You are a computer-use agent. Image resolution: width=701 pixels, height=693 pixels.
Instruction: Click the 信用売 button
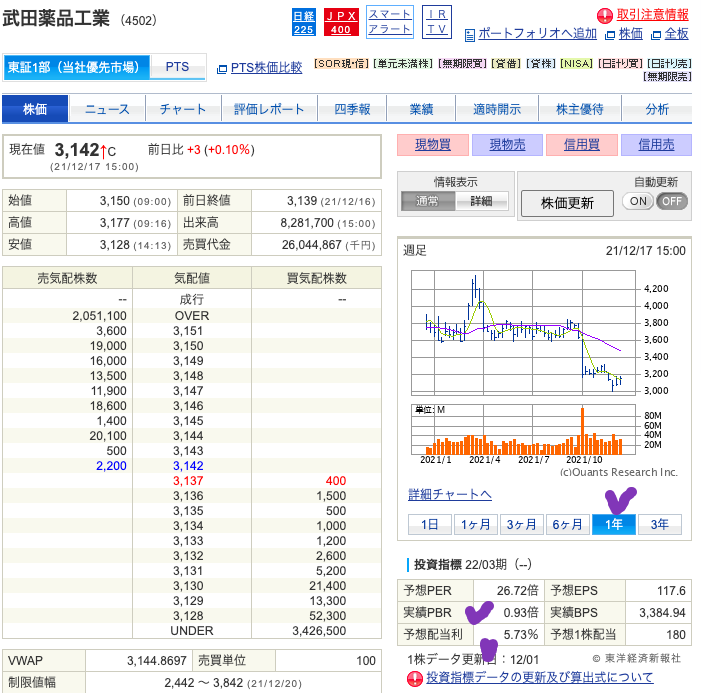(x=656, y=145)
